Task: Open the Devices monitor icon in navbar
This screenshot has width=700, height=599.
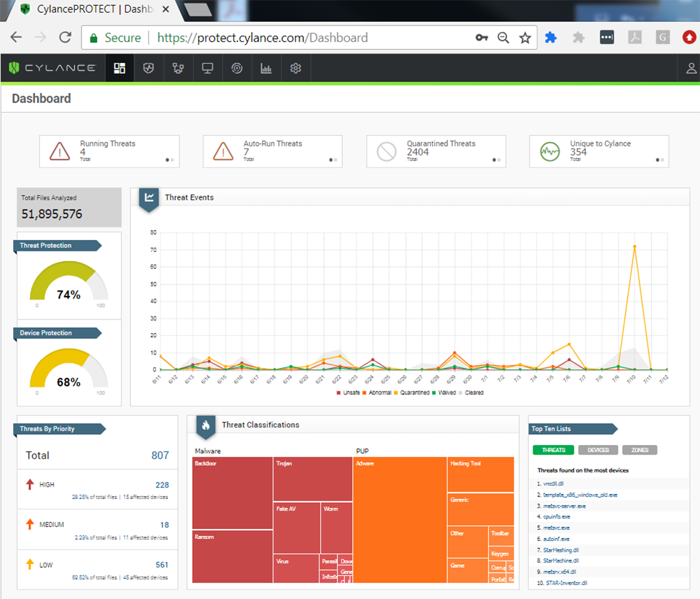Action: coord(207,68)
